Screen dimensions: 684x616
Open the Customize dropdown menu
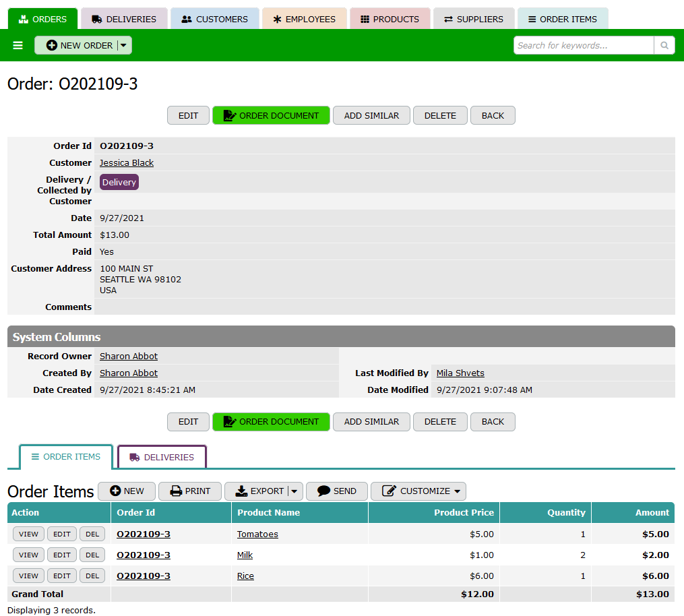click(418, 491)
